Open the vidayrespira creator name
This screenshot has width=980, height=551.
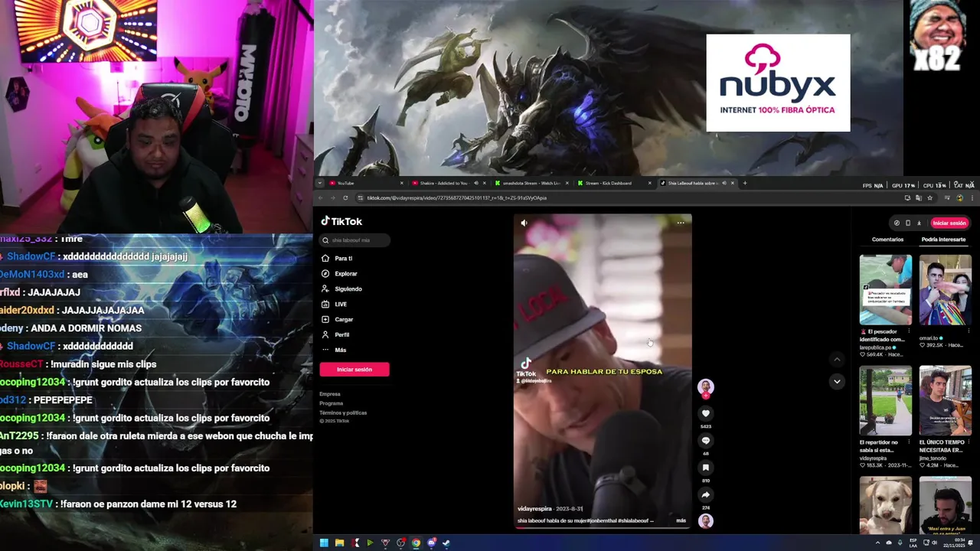point(534,509)
